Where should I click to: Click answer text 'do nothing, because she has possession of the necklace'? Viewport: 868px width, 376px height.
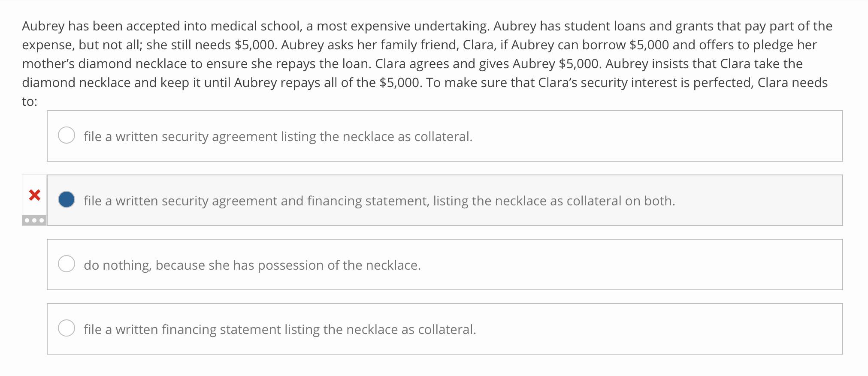(x=252, y=264)
